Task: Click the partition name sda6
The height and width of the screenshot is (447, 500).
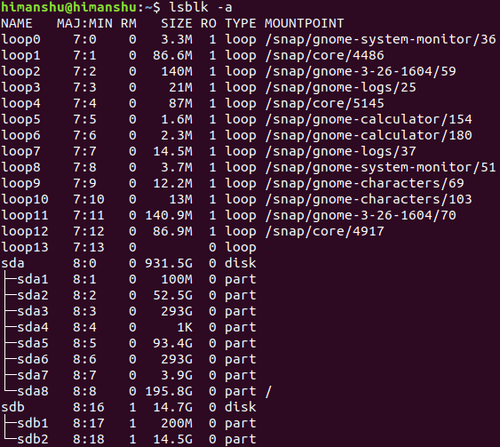Action: pyautogui.click(x=33, y=359)
